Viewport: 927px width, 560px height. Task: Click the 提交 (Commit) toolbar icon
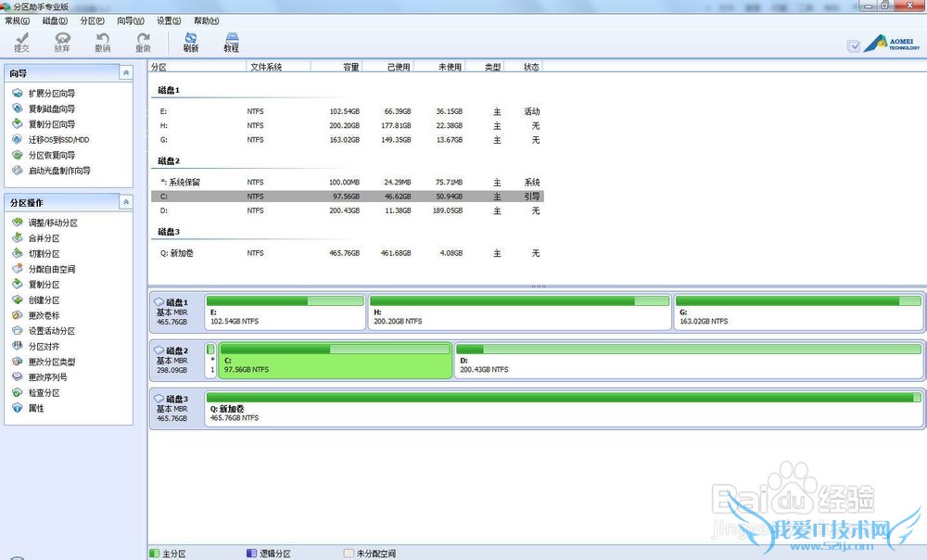point(21,42)
